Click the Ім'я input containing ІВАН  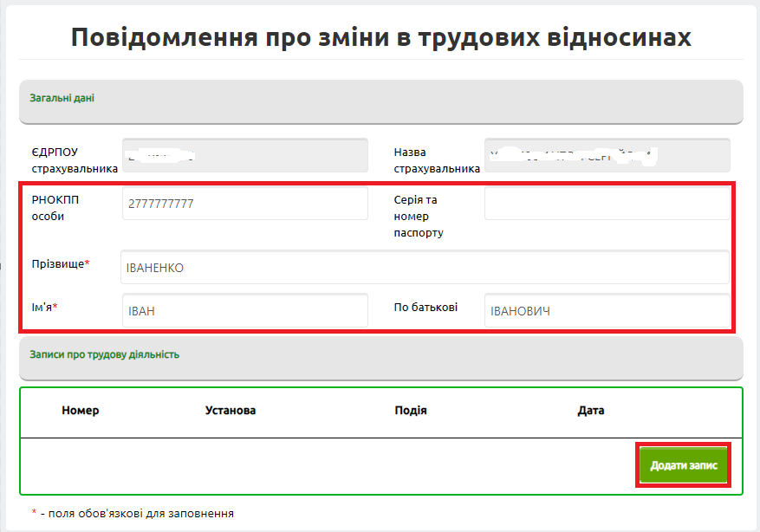[x=245, y=311]
